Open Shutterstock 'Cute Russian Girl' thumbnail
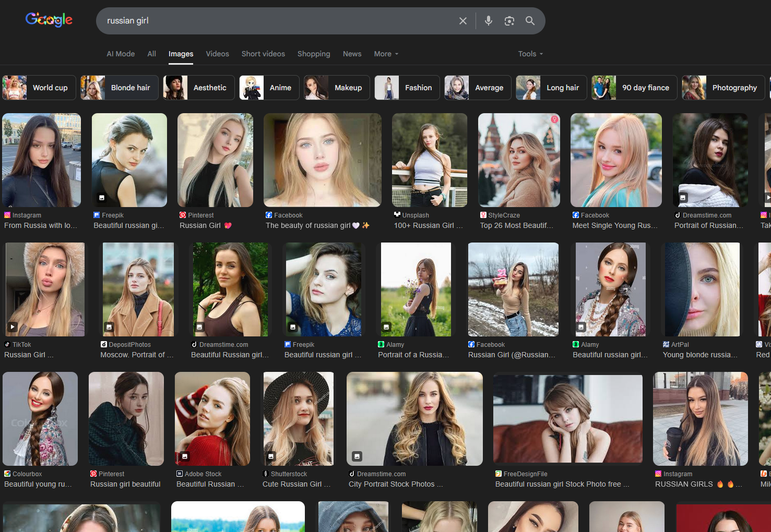Image resolution: width=771 pixels, height=532 pixels. (299, 419)
